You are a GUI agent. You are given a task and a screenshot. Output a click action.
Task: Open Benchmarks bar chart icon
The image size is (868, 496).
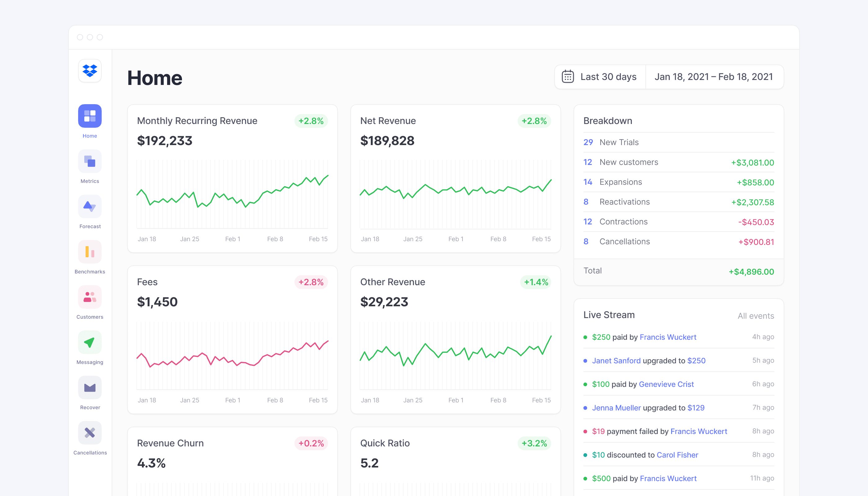[90, 252]
